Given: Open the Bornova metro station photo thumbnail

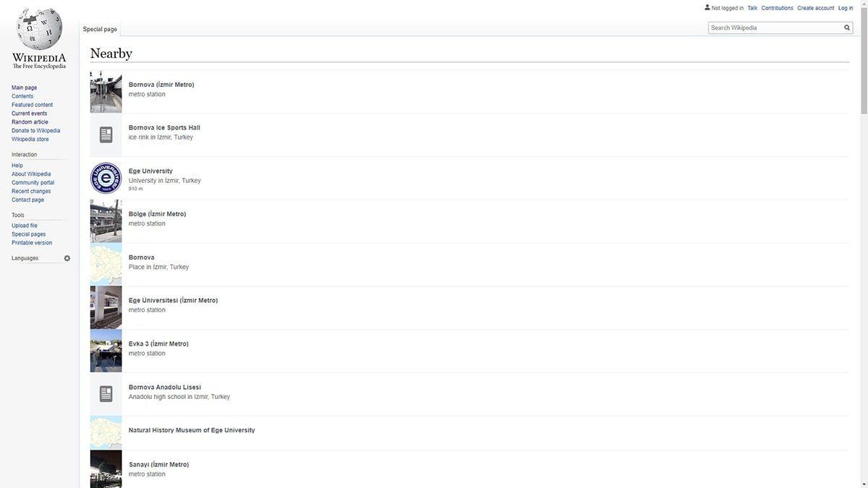Looking at the screenshot, I should 106,92.
